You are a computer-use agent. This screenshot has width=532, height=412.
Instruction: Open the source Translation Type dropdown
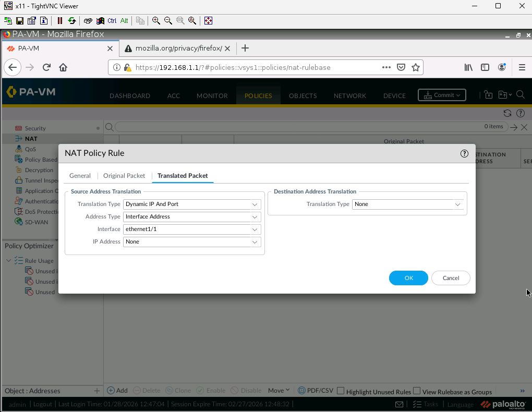[x=191, y=204]
